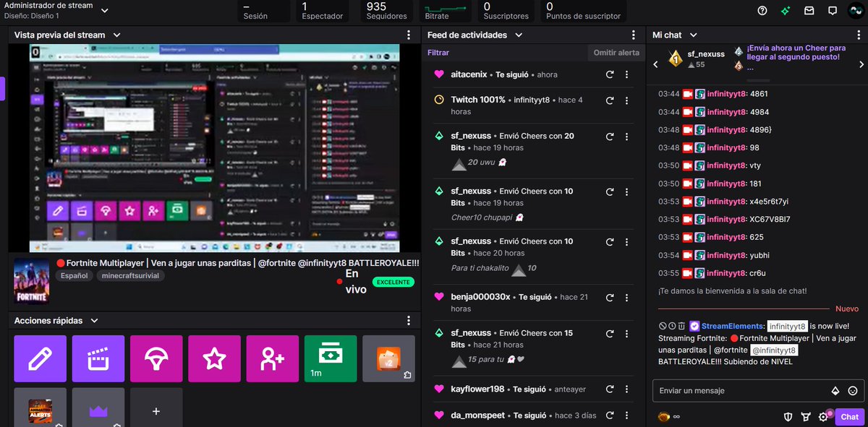Open the help question-mark icon

click(x=762, y=11)
